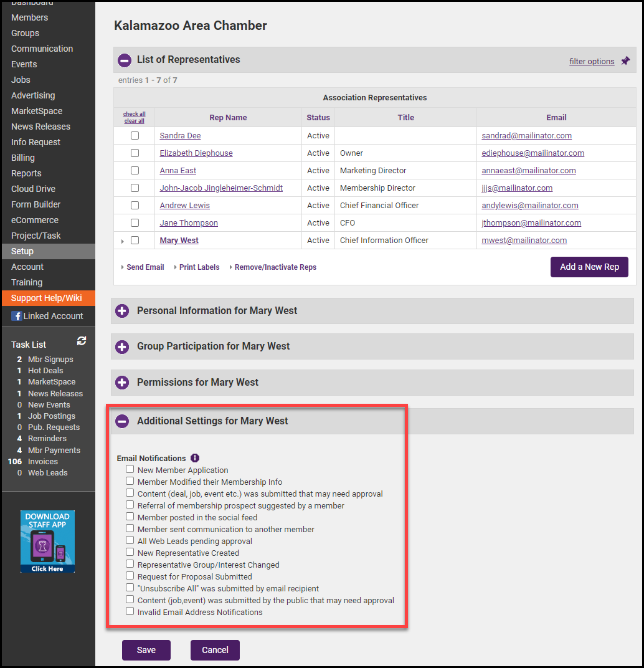
Task: Expand Group Participation for Mary West
Action: click(122, 346)
